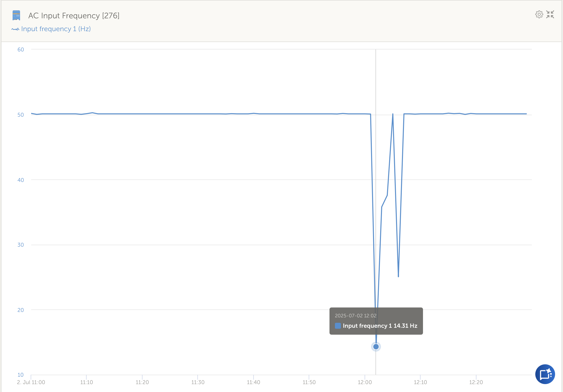
Task: Click the legend line series icon
Action: coord(15,29)
